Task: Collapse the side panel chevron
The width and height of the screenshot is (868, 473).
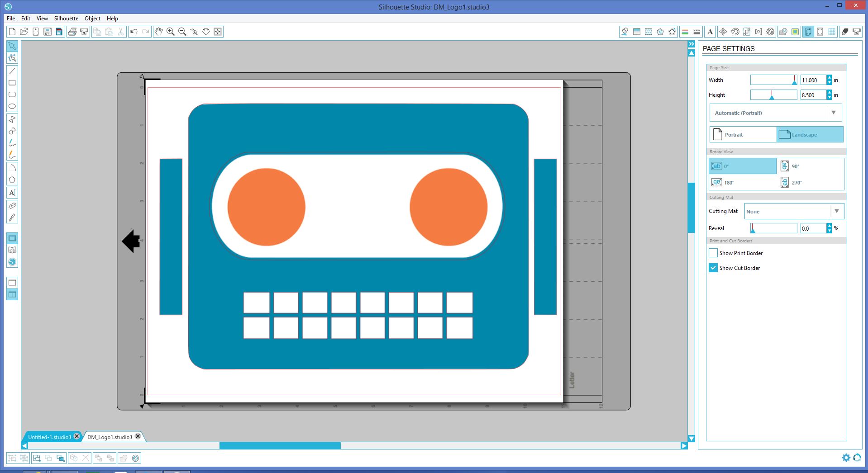Action: [692, 44]
